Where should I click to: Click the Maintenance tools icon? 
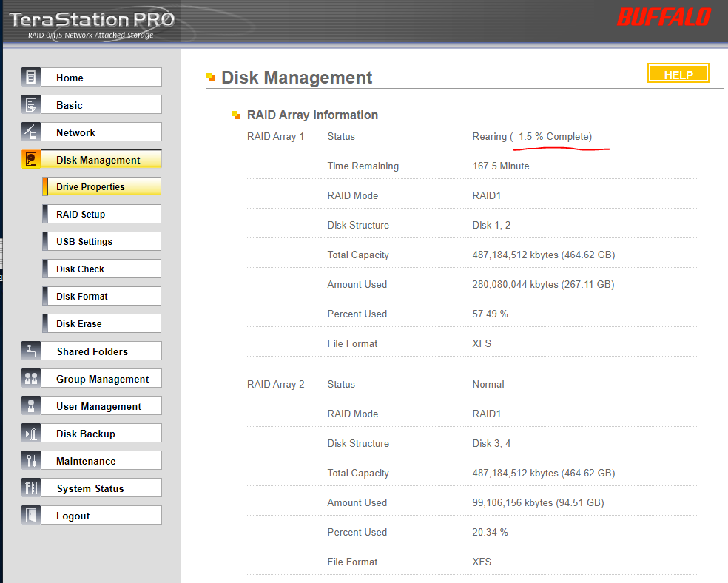tap(31, 460)
